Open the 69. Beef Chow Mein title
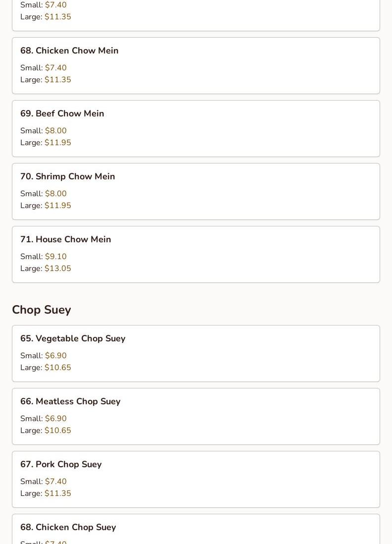 pos(62,113)
